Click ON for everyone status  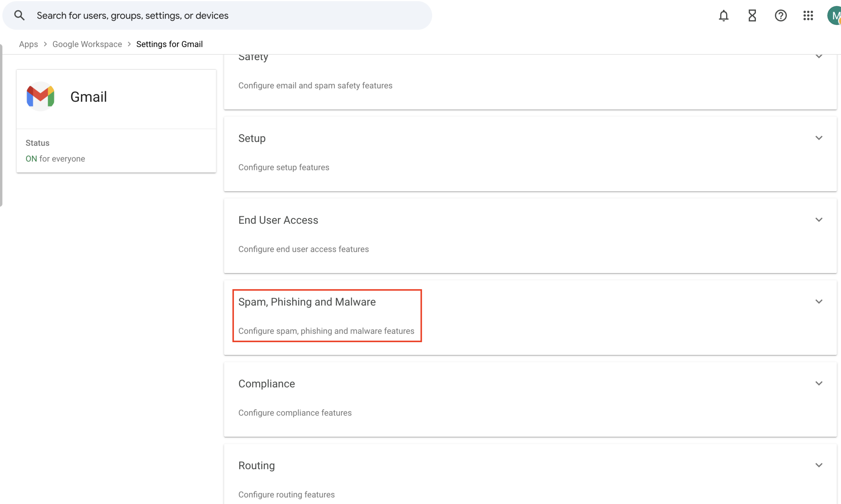(56, 159)
